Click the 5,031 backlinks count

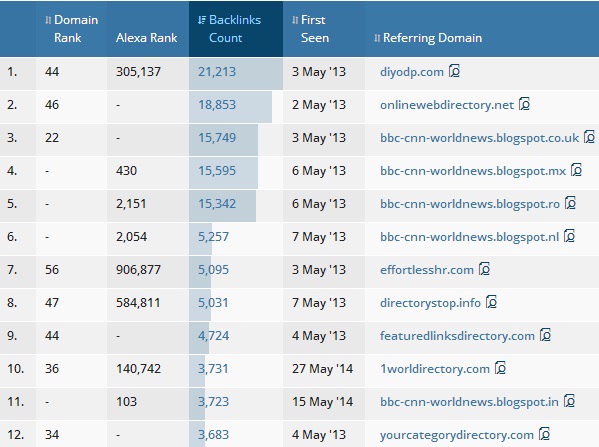(x=213, y=303)
